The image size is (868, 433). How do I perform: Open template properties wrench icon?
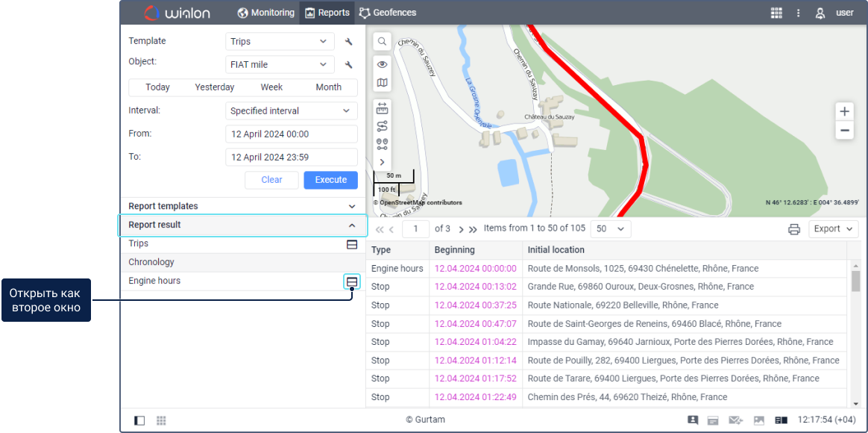[348, 42]
